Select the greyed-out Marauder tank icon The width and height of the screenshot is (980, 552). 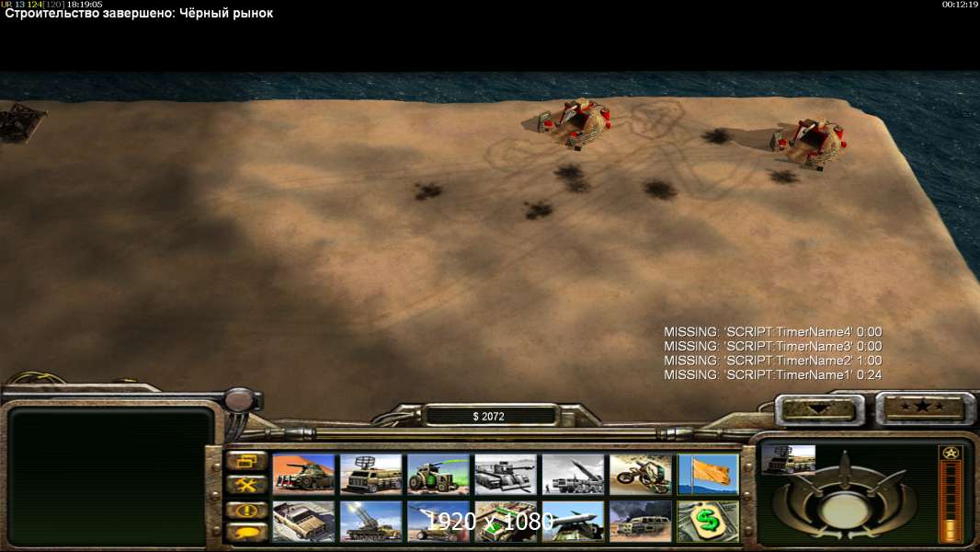(x=506, y=474)
